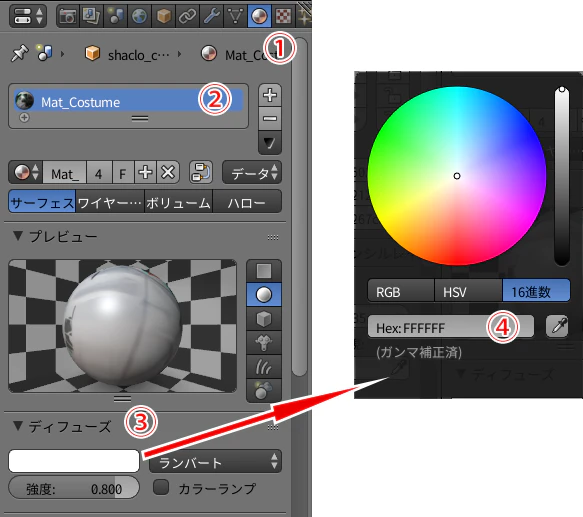The image size is (583, 517).
Task: Browse materials with sphere dropdown
Action: coord(26,173)
